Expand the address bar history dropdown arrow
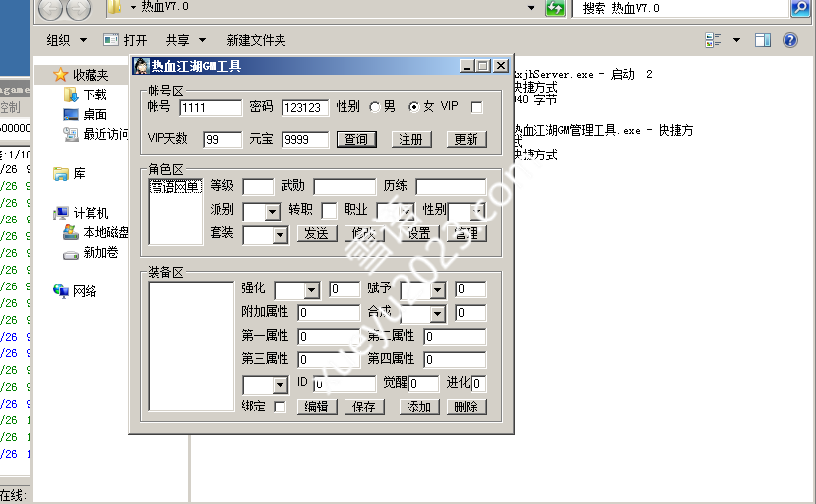 [x=531, y=8]
